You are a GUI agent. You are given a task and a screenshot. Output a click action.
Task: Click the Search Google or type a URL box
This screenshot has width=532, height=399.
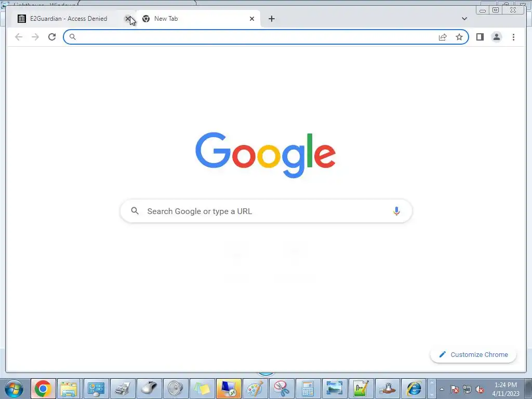pos(266,211)
